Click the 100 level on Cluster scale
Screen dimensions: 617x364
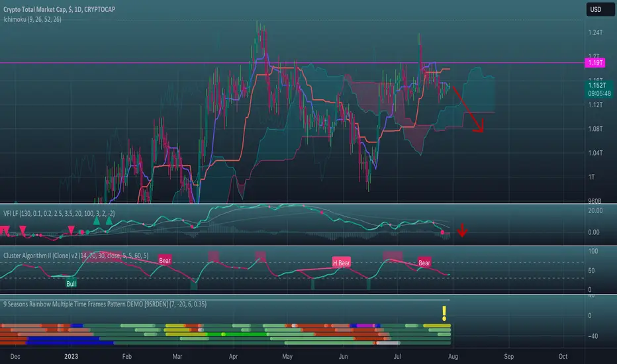(593, 251)
